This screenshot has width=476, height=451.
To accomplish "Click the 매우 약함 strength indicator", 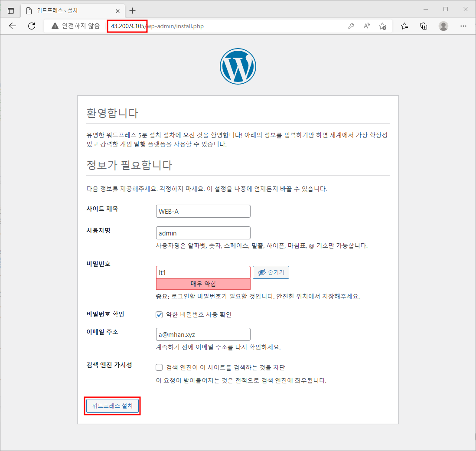I will tap(203, 284).
